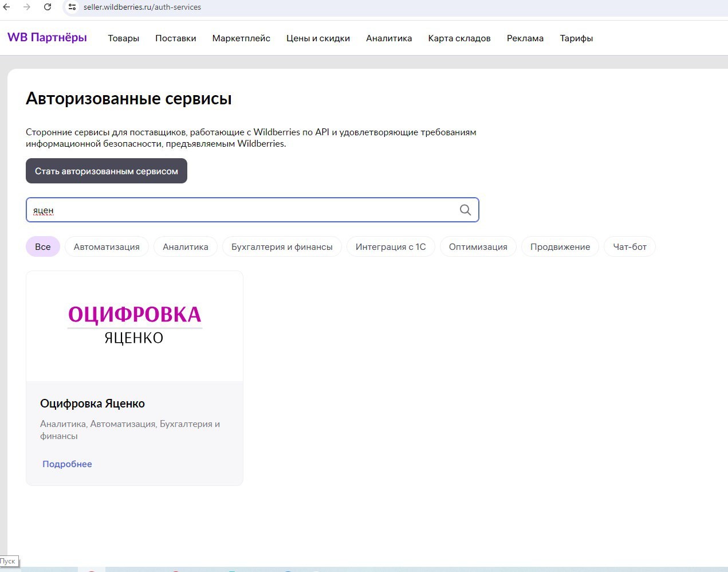This screenshot has width=728, height=572.
Task: Open the Тарифы menu
Action: pyautogui.click(x=576, y=38)
